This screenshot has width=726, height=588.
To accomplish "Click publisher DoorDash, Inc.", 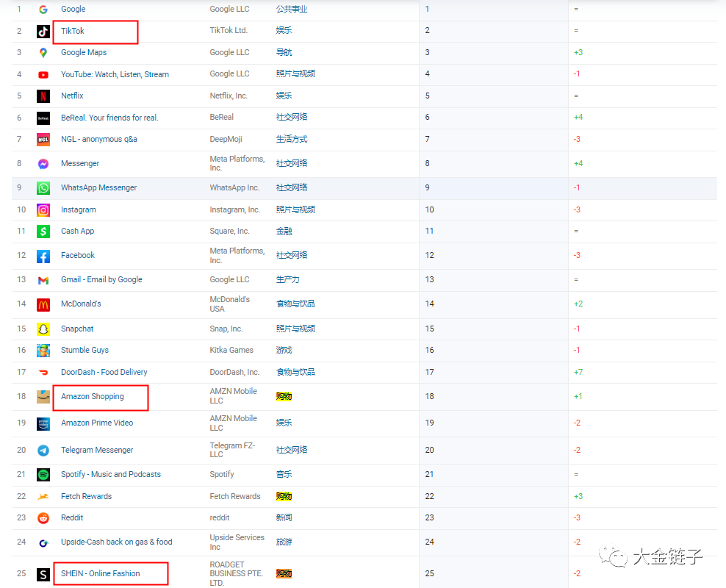I will 234,372.
